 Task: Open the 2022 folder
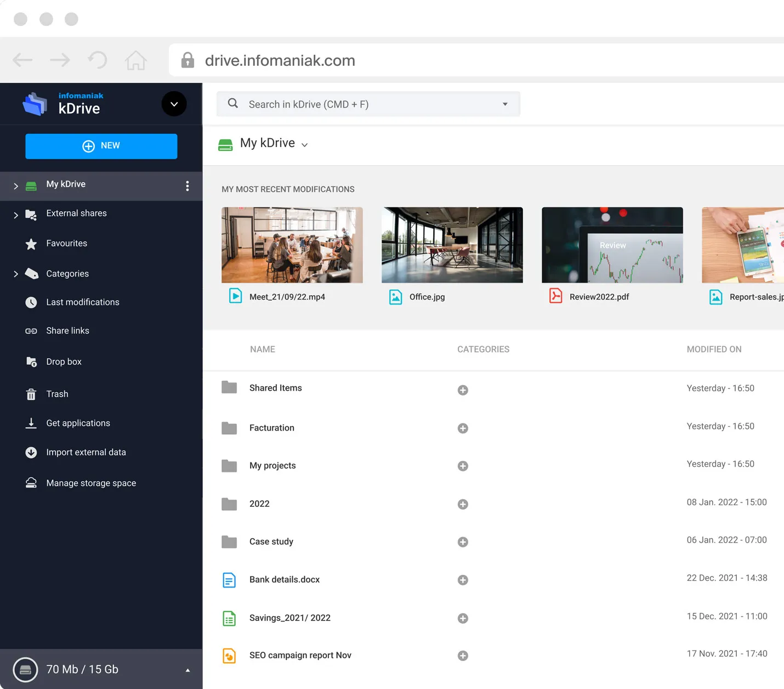pos(259,504)
